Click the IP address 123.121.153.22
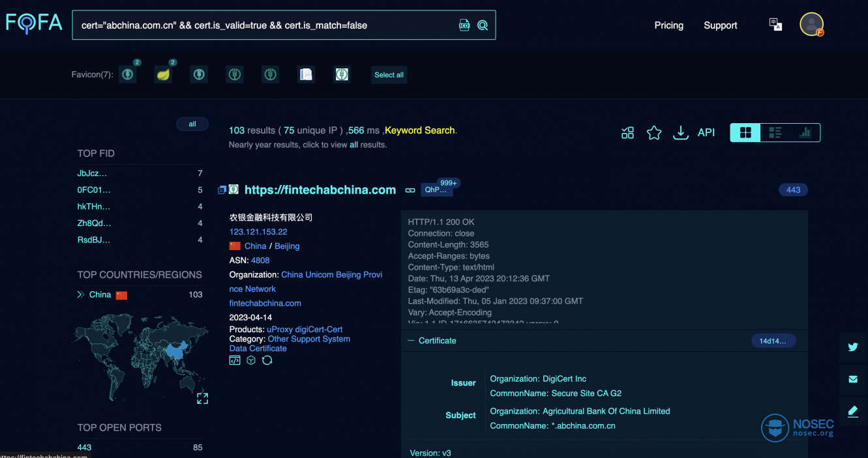Viewport: 868px width, 458px height. point(258,232)
